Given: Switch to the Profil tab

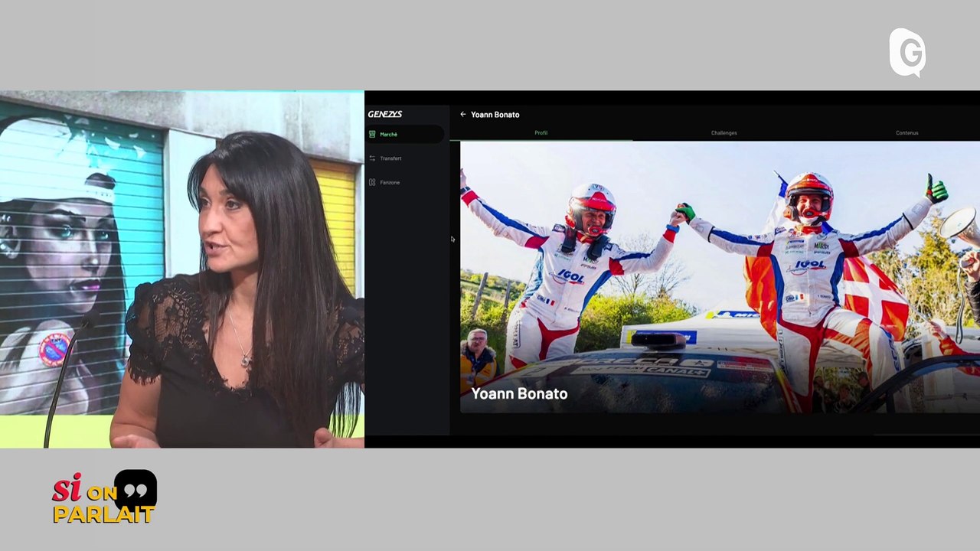Looking at the screenshot, I should 541,133.
